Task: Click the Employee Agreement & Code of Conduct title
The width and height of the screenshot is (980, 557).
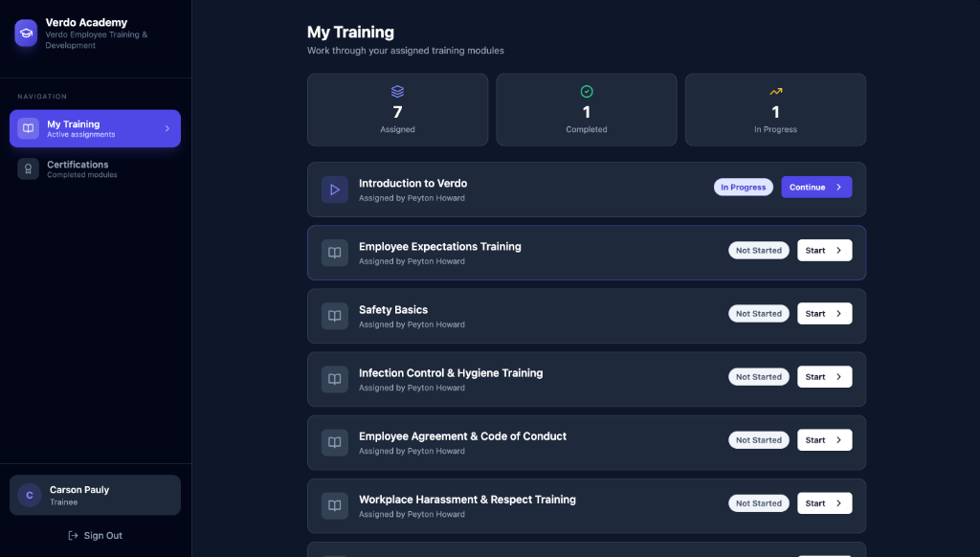Action: tap(462, 435)
